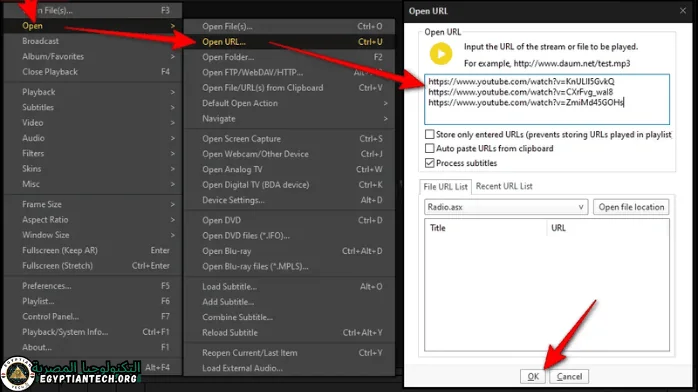The image size is (698, 392).
Task: Expand the Filters submenu
Action: (173, 154)
